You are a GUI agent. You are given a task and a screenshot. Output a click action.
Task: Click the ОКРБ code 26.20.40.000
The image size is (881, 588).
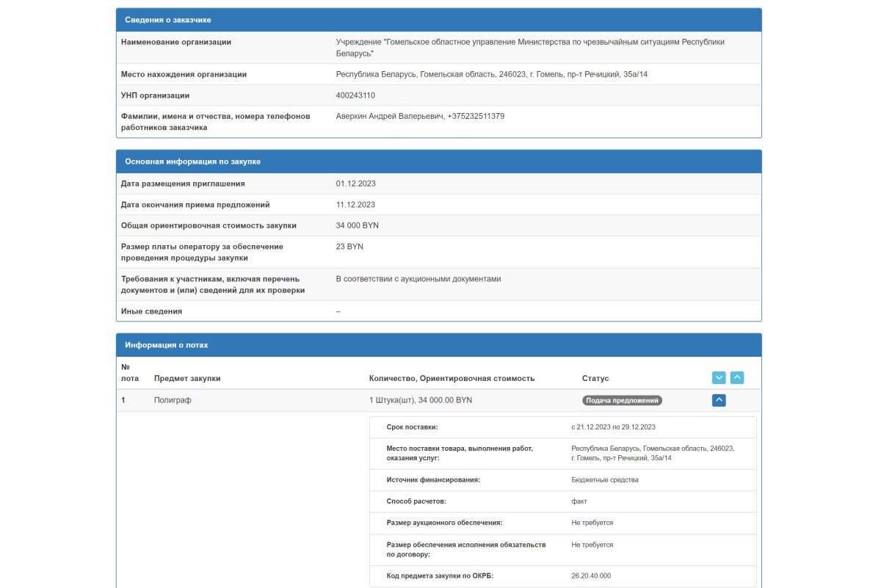tap(591, 576)
